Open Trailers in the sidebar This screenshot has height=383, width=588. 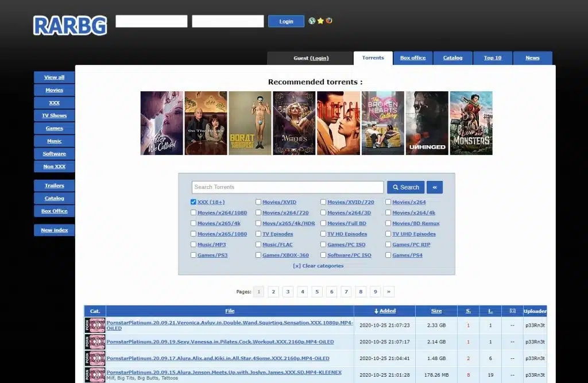pyautogui.click(x=55, y=185)
